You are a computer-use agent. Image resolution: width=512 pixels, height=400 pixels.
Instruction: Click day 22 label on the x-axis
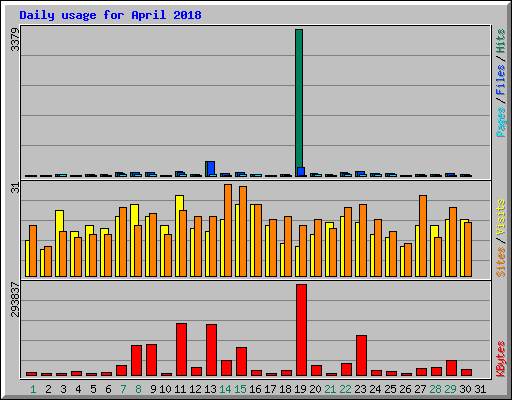click(x=345, y=389)
